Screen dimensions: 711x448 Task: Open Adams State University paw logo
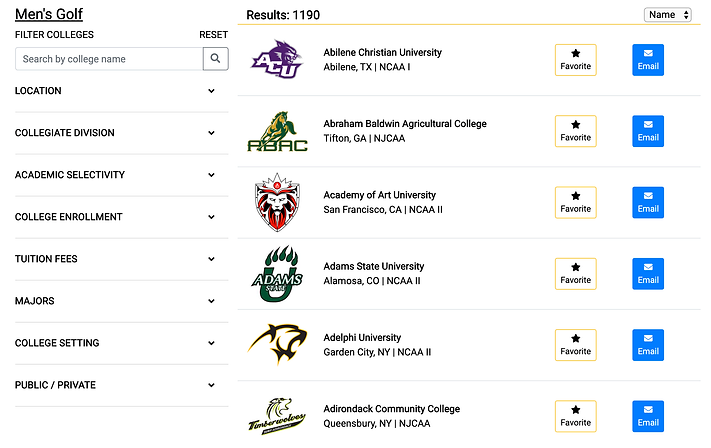[x=276, y=274]
